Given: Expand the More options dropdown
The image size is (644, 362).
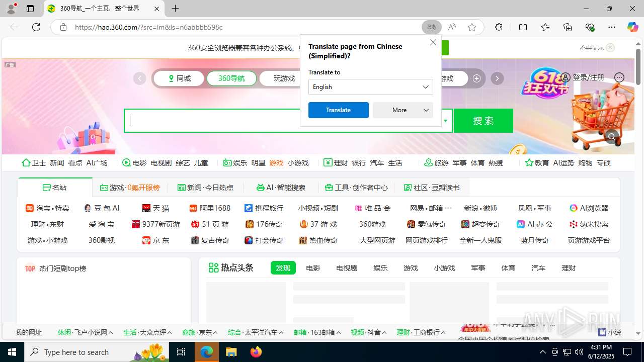Looking at the screenshot, I should (x=403, y=110).
